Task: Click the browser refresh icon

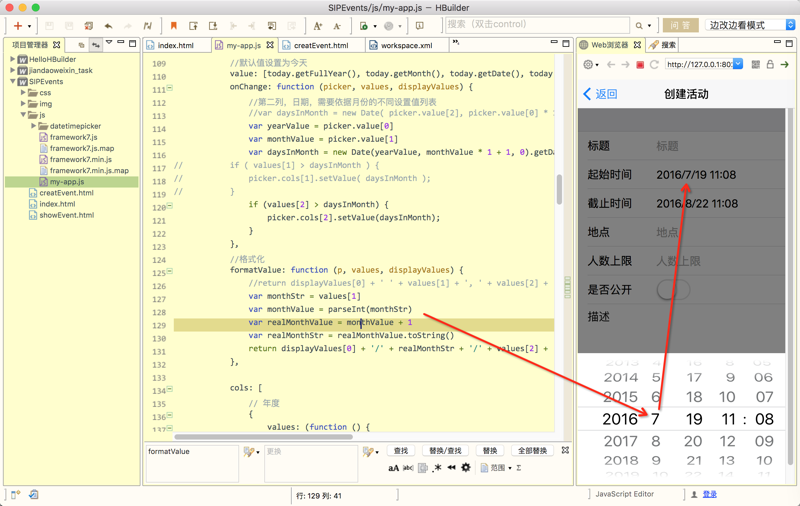Action: [x=654, y=64]
